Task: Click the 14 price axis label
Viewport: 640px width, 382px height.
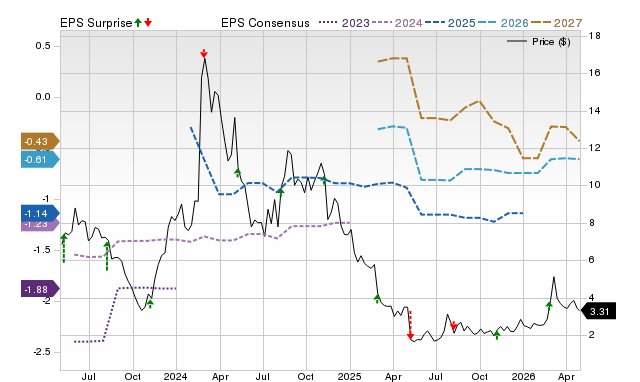Action: point(595,111)
